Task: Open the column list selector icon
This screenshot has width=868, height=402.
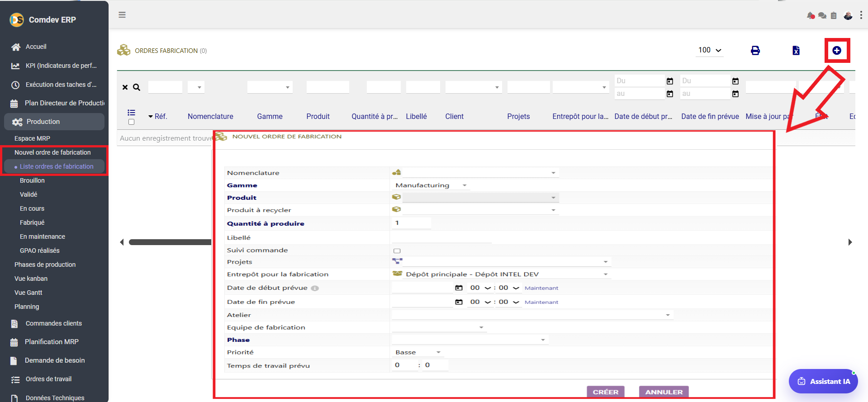Action: [132, 113]
